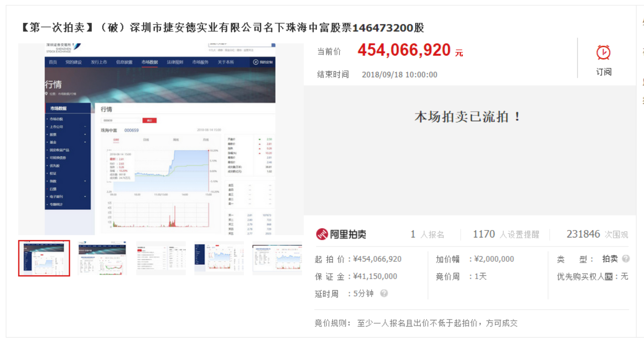This screenshot has height=345, width=644.
Task: Click the current price 454,066,920 元
Action: click(410, 50)
